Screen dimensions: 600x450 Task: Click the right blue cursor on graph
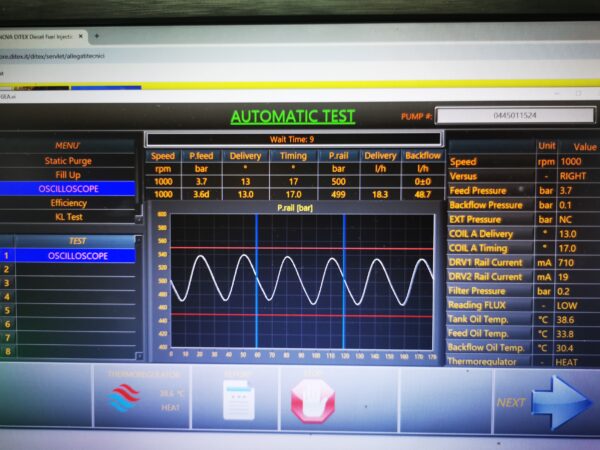(344, 280)
